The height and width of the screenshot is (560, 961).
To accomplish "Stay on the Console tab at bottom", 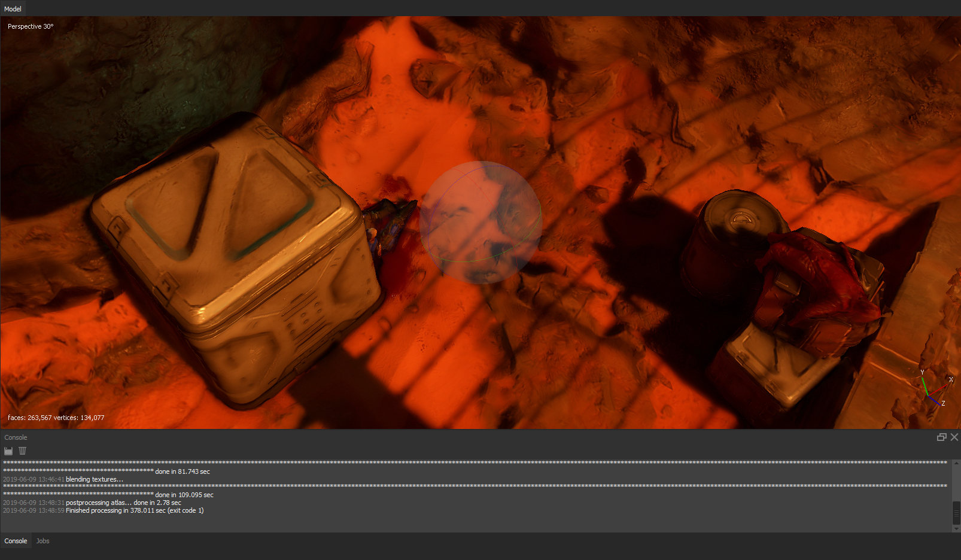I will coord(16,541).
